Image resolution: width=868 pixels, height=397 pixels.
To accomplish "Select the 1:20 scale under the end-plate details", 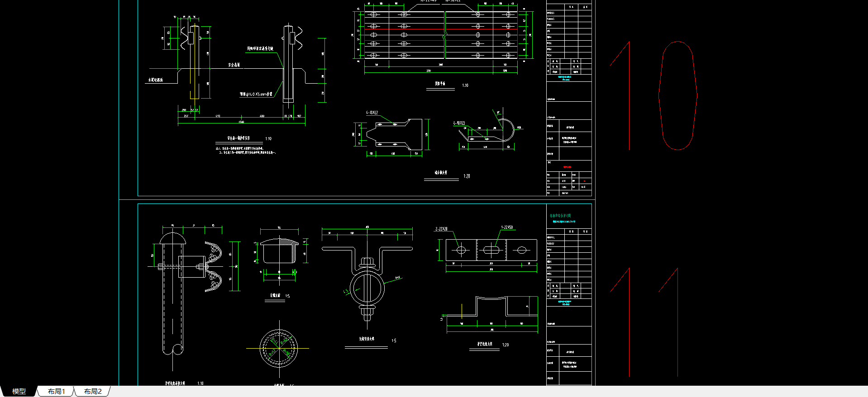I will 467,176.
